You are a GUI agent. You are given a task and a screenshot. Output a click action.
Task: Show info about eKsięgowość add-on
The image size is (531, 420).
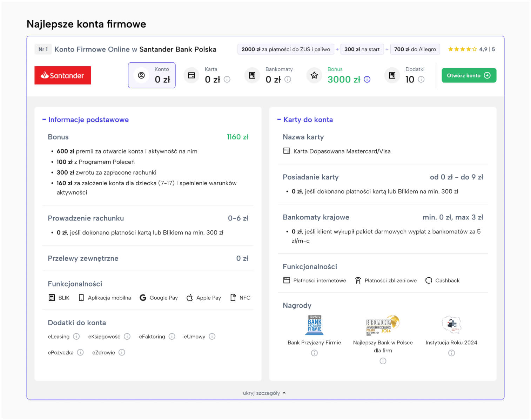[127, 337]
